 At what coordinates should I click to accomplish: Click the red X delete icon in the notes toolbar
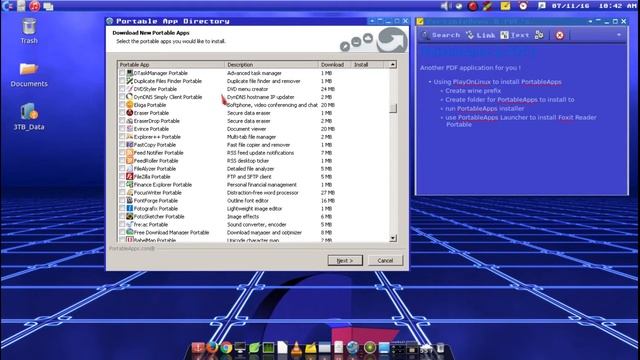560,36
